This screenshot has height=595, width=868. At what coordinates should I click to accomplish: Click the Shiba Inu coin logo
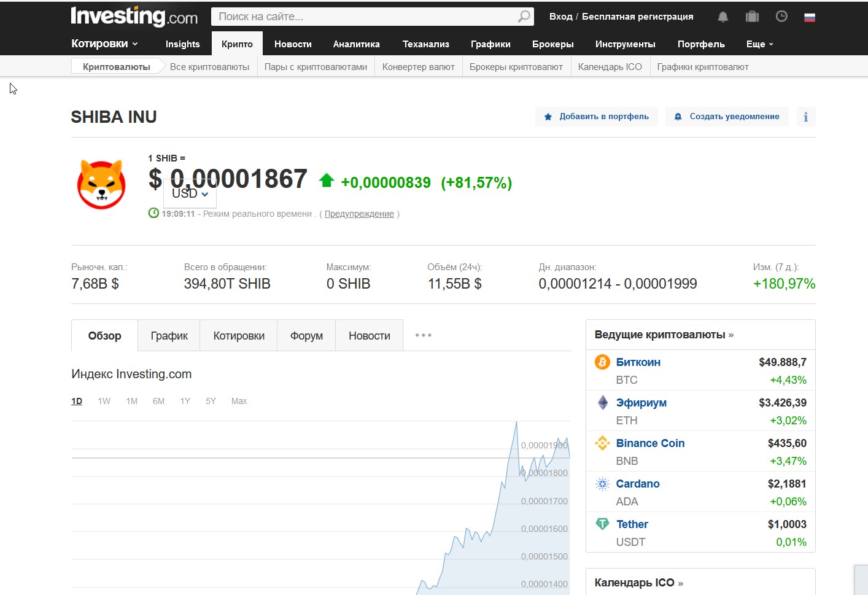coord(102,184)
